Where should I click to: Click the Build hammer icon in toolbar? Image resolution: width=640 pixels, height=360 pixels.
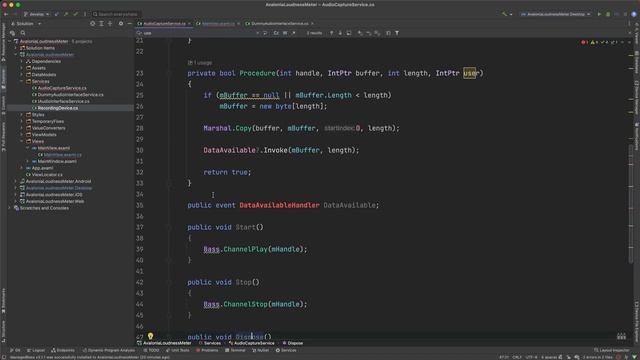click(x=504, y=14)
